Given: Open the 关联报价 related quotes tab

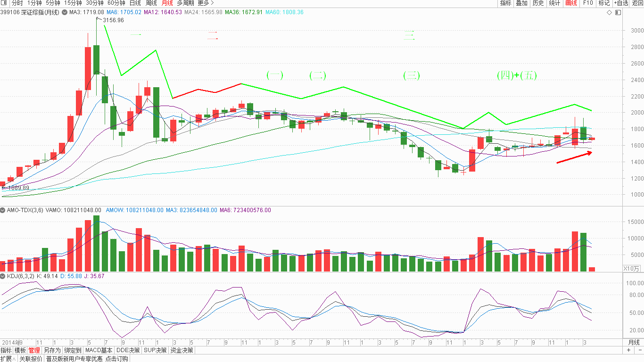Looking at the screenshot, I should 31,359.
